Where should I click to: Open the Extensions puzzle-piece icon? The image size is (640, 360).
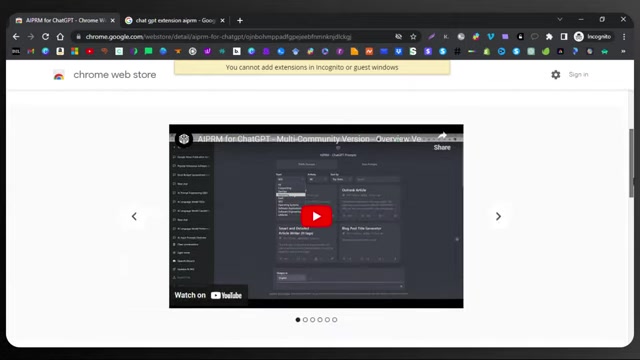tap(549, 37)
